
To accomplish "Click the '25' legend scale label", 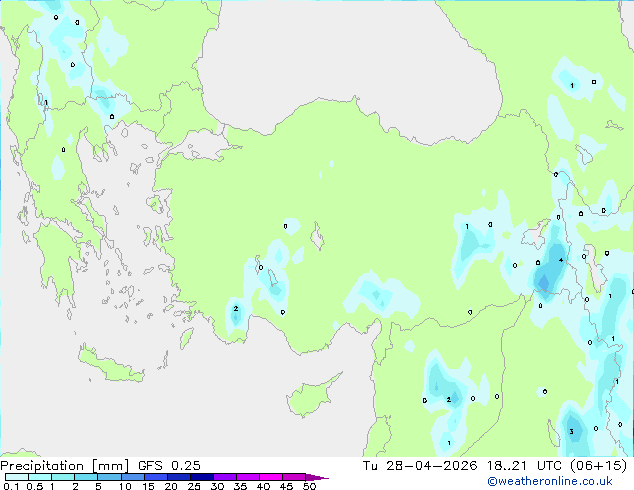I will [194, 486].
